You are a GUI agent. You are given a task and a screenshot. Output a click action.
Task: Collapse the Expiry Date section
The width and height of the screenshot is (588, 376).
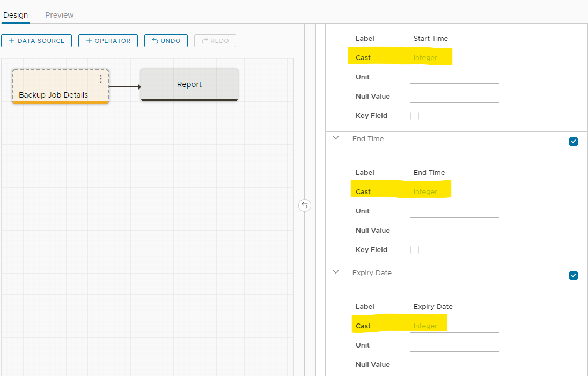click(336, 272)
